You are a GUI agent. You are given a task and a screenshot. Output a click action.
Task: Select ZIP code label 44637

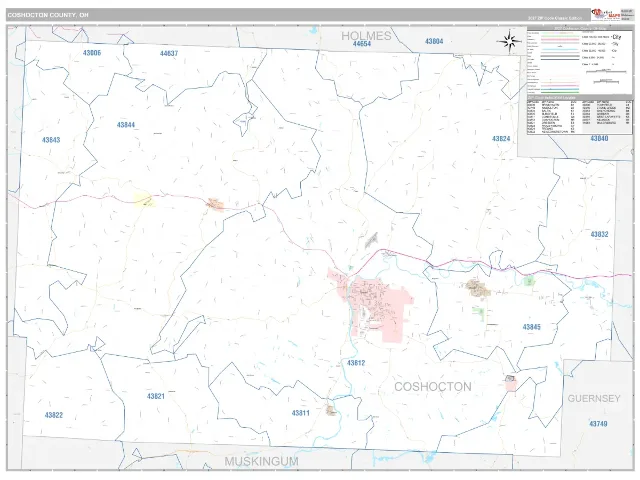(x=169, y=53)
